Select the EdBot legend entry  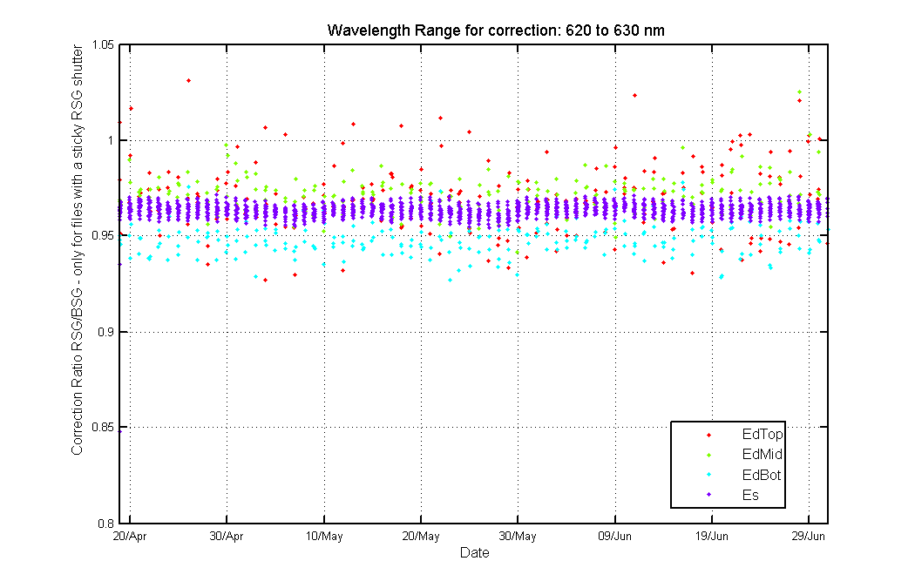tap(761, 475)
